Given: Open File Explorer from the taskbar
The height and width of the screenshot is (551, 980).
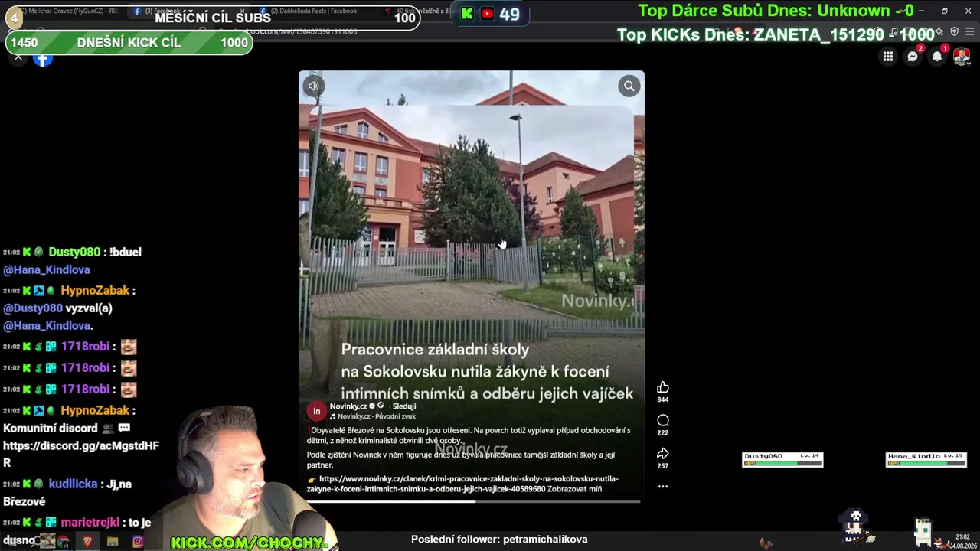Looking at the screenshot, I should tap(113, 542).
